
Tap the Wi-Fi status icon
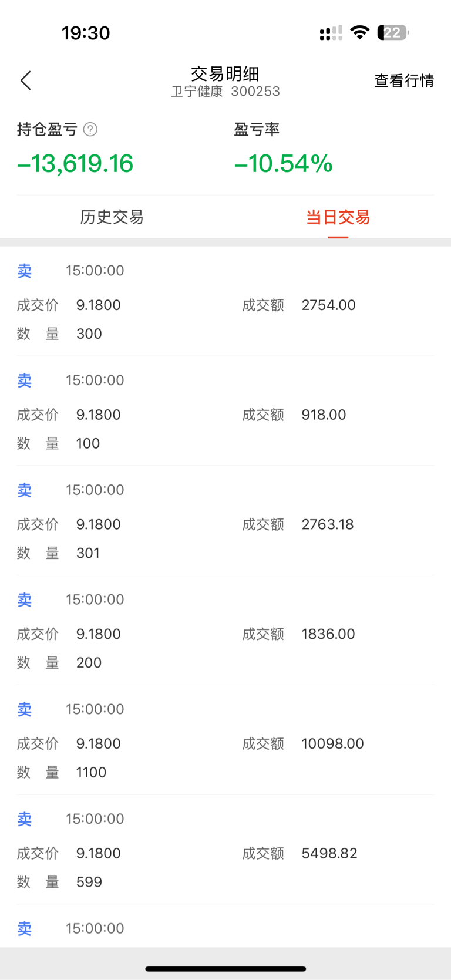point(359,32)
